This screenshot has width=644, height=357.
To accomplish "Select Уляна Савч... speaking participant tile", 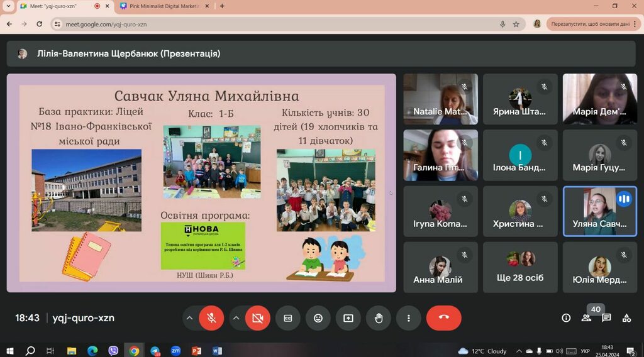I will tap(599, 211).
